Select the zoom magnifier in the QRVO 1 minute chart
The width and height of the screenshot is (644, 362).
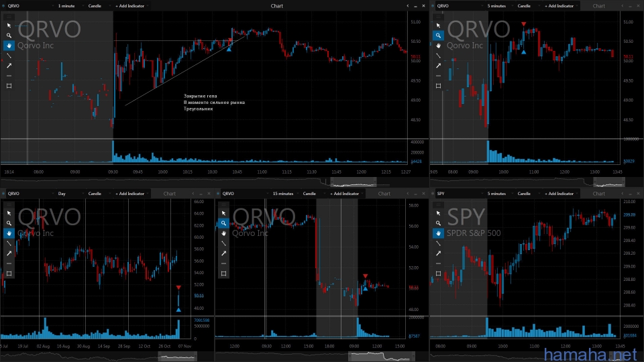[9, 36]
